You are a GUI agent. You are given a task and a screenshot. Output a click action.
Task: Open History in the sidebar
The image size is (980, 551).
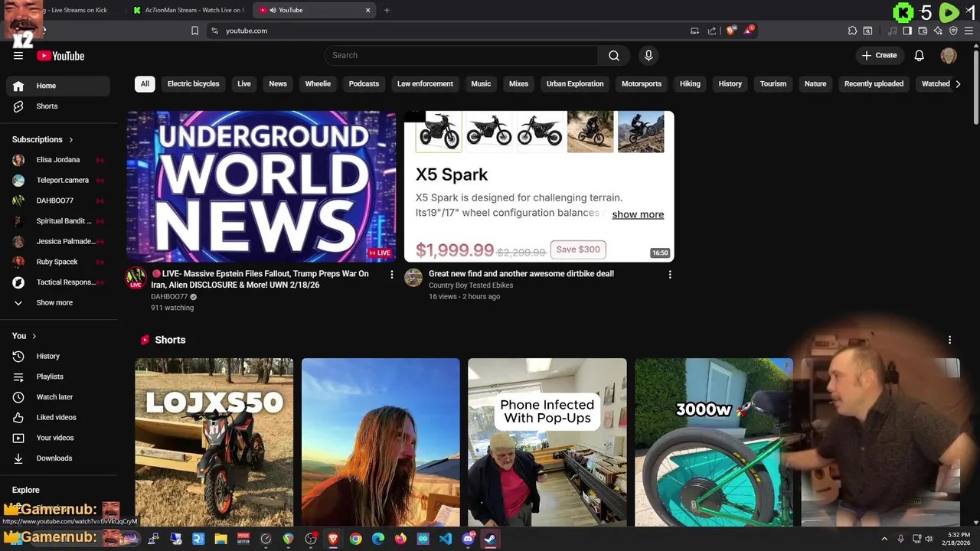[58, 356]
